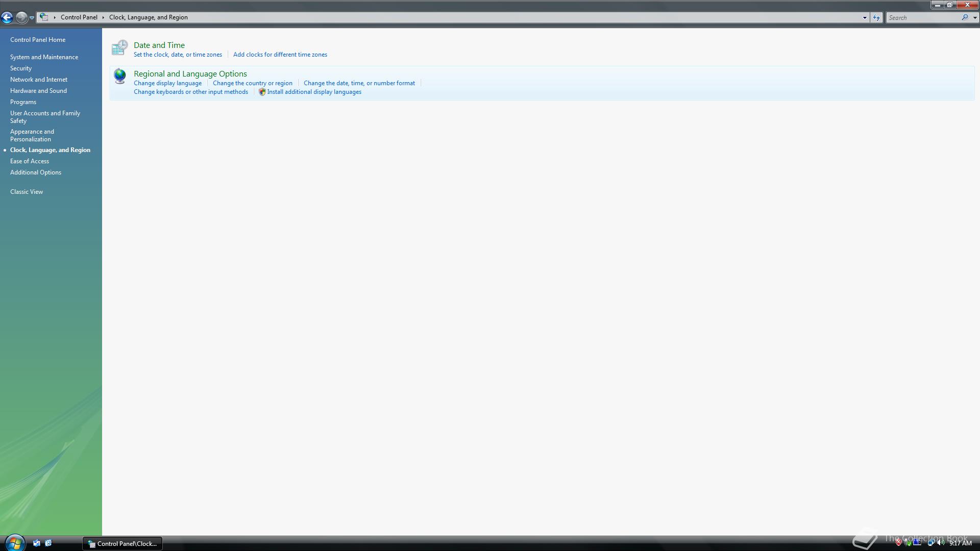The height and width of the screenshot is (551, 980).
Task: Click Install additional display languages link
Action: pyautogui.click(x=314, y=92)
